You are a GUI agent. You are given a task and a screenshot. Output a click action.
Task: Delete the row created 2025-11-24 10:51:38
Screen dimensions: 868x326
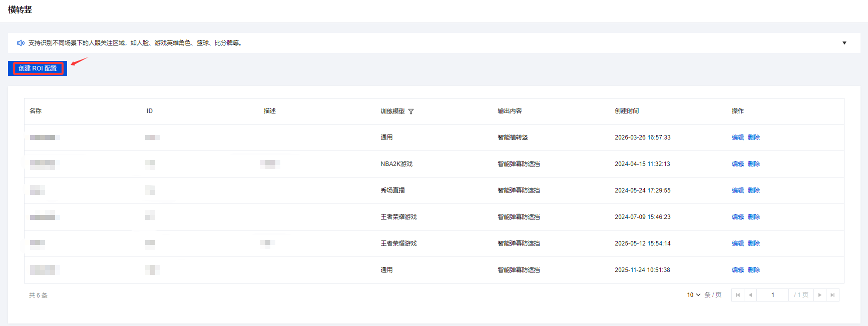coord(754,270)
